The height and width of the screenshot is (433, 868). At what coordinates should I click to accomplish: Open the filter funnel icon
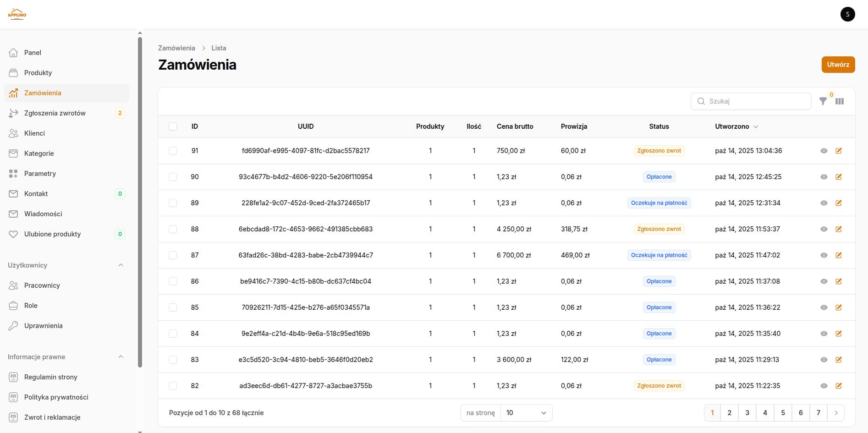[823, 101]
